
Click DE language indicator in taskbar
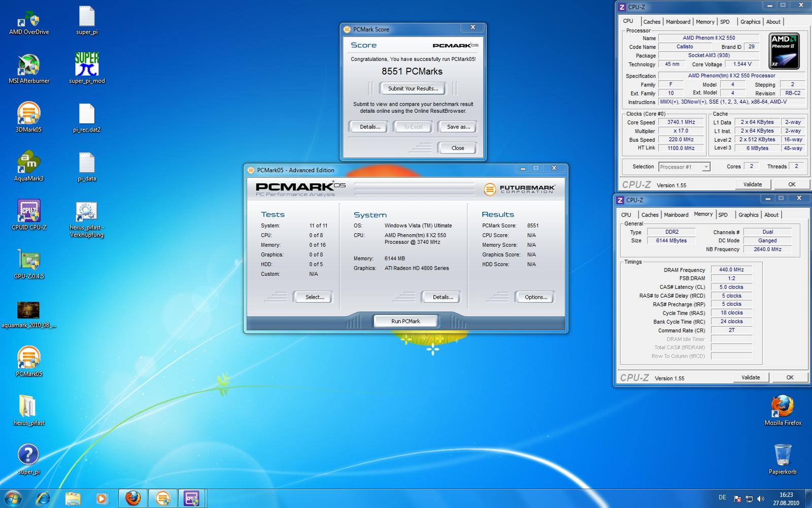[x=722, y=498]
